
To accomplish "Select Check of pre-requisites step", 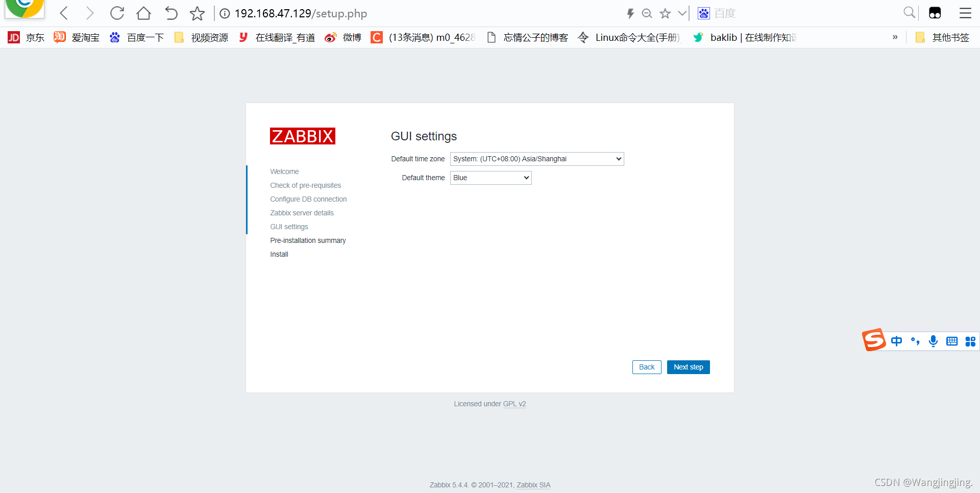I will 306,185.
